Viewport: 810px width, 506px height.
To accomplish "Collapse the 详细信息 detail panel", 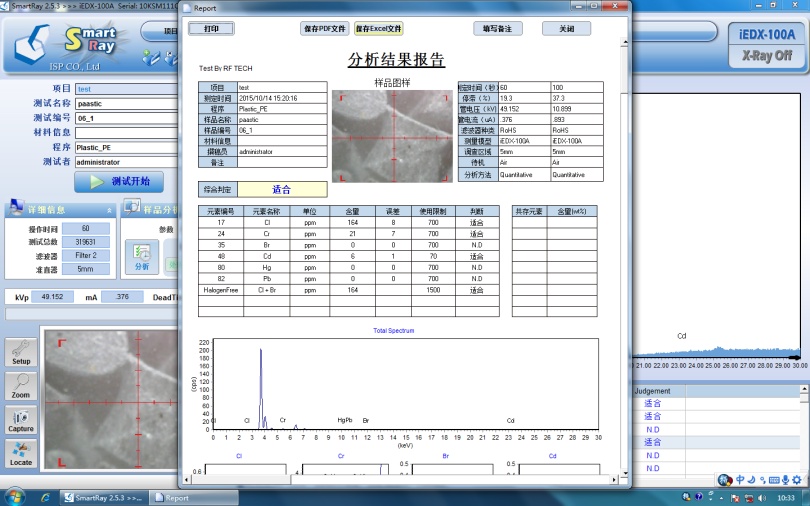I will (109, 210).
